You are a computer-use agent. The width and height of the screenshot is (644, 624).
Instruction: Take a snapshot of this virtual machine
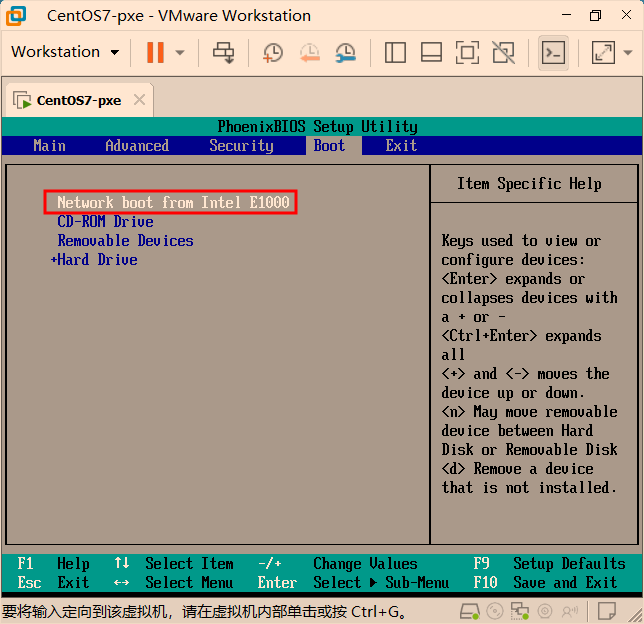tap(273, 53)
